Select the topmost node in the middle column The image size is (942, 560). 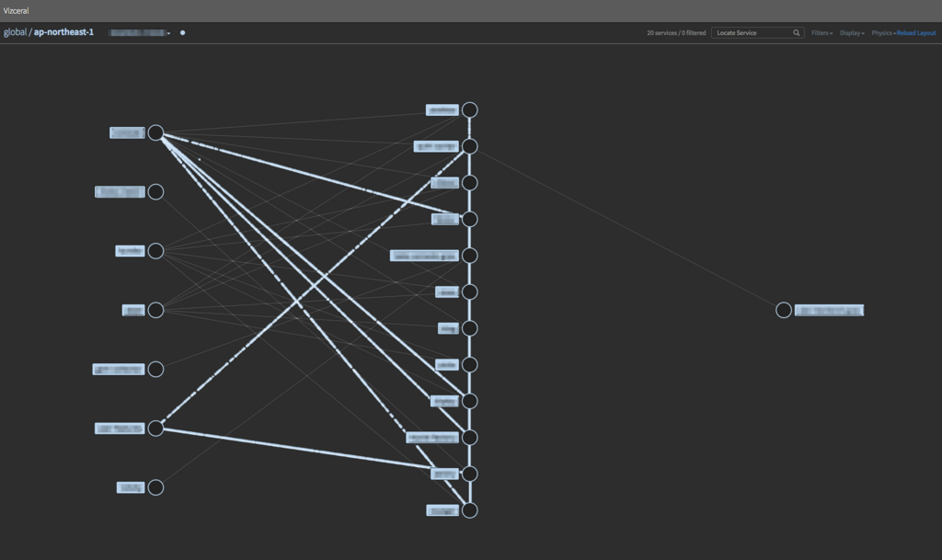point(470,109)
